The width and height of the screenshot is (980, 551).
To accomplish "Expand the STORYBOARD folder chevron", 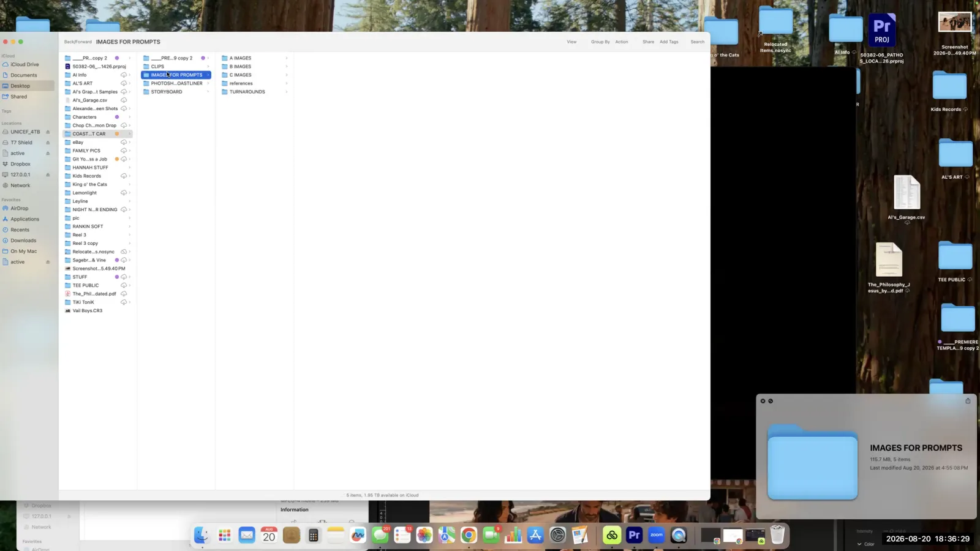I will click(208, 92).
